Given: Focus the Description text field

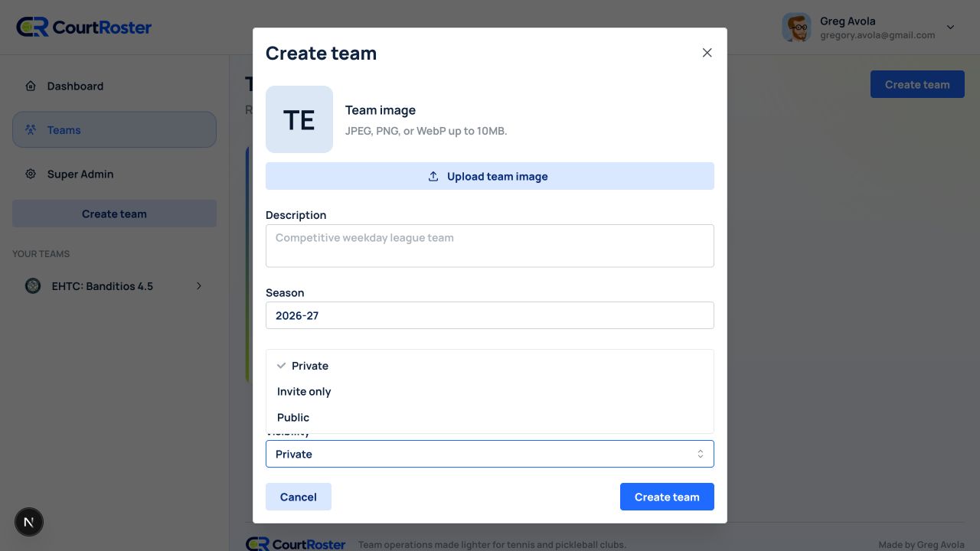Looking at the screenshot, I should pyautogui.click(x=490, y=246).
